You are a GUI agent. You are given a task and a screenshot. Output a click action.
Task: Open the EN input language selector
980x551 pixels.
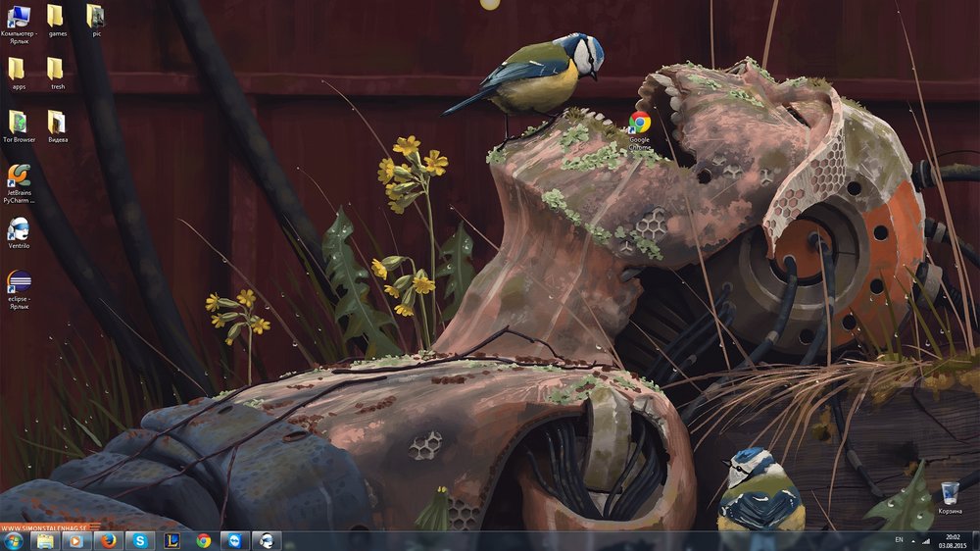click(899, 540)
